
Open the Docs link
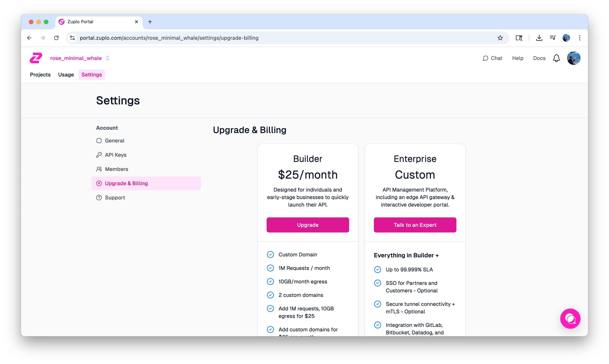(x=539, y=58)
